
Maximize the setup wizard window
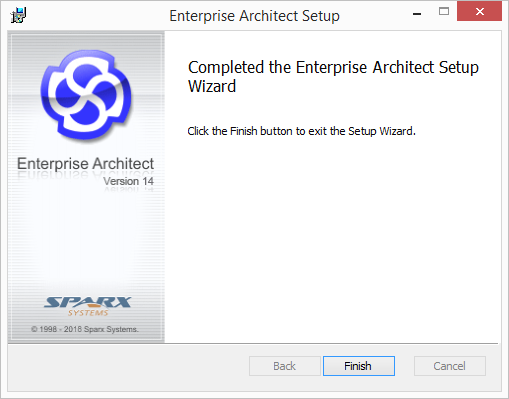pyautogui.click(x=444, y=12)
